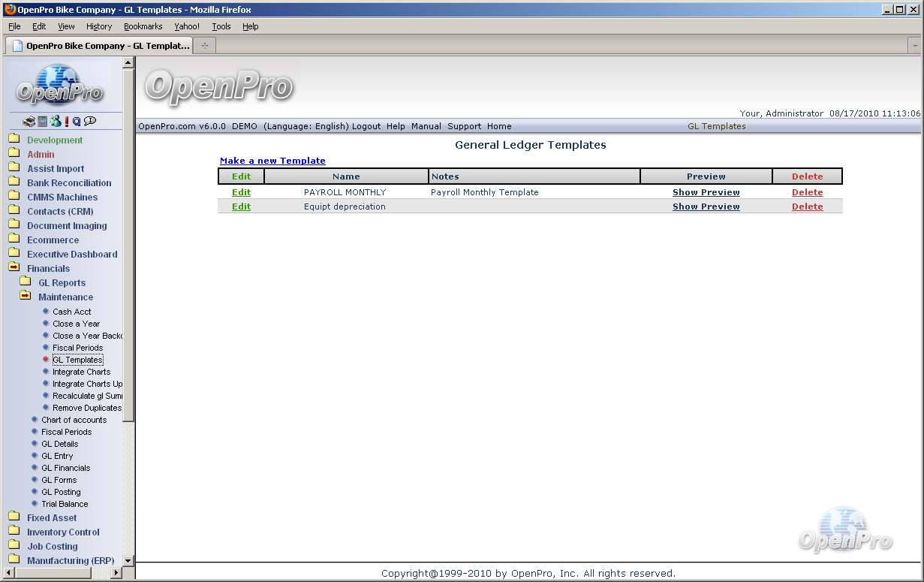The width and height of the screenshot is (924, 582).
Task: Click the Inventory Control folder icon
Action: [x=14, y=532]
